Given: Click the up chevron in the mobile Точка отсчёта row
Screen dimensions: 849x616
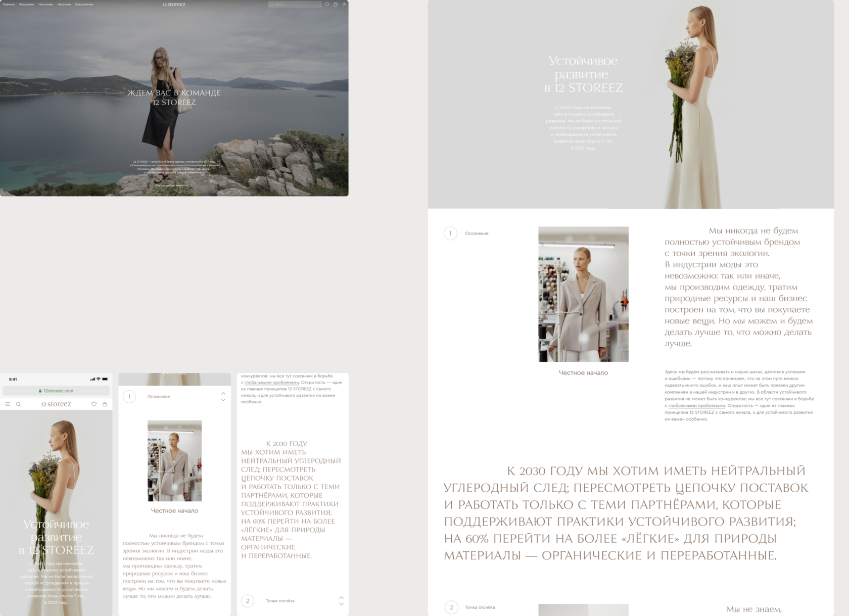Looking at the screenshot, I should pyautogui.click(x=342, y=598).
